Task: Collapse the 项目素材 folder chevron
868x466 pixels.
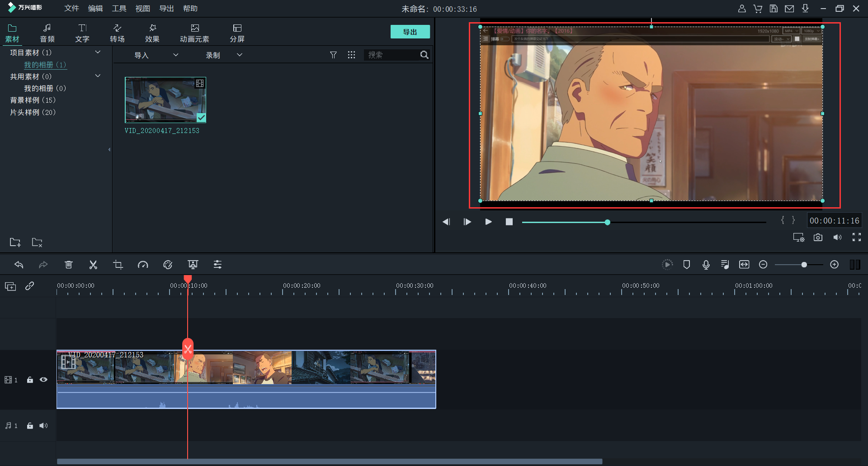Action: point(98,52)
